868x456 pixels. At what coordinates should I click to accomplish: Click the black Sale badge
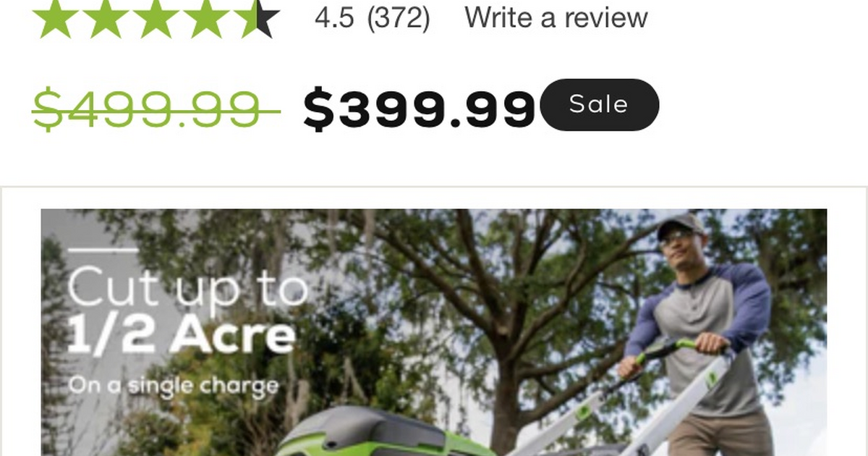click(x=600, y=105)
